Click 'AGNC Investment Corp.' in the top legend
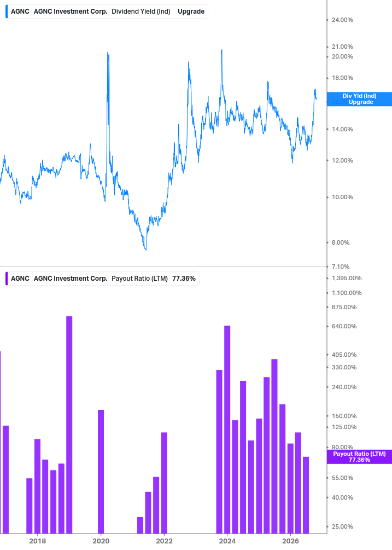This screenshot has height=550, width=392. coord(71,11)
